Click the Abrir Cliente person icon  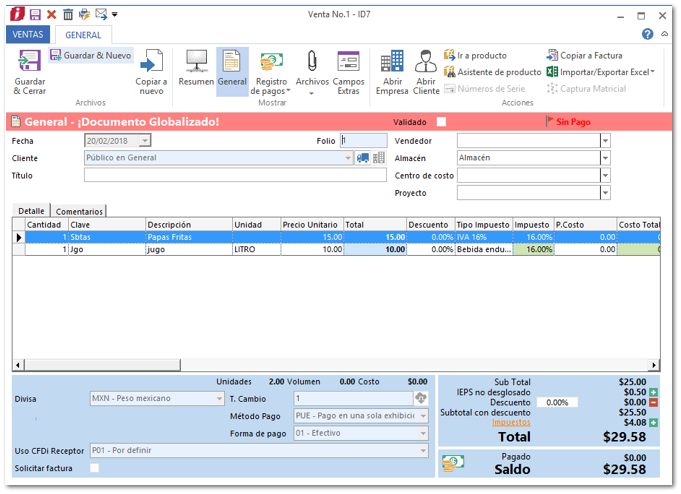coord(426,62)
